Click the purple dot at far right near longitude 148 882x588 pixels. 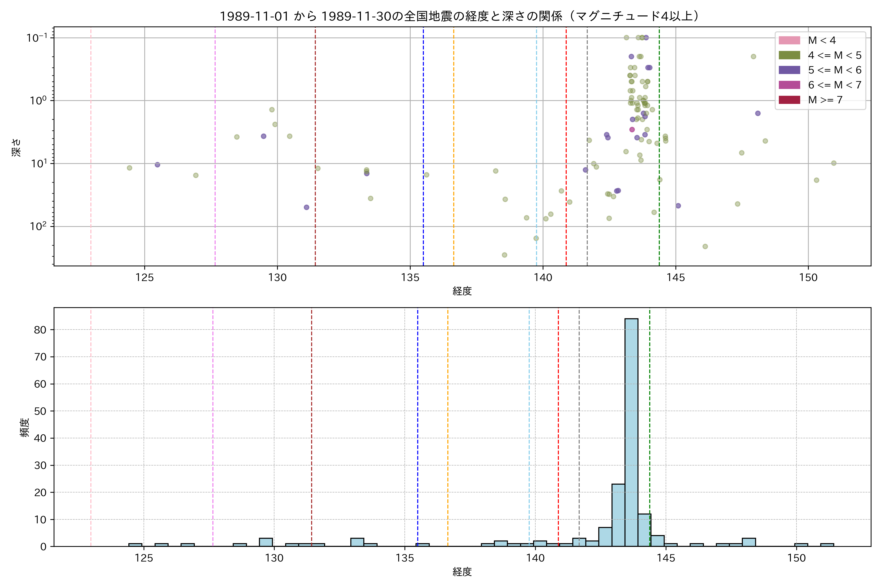(x=758, y=113)
